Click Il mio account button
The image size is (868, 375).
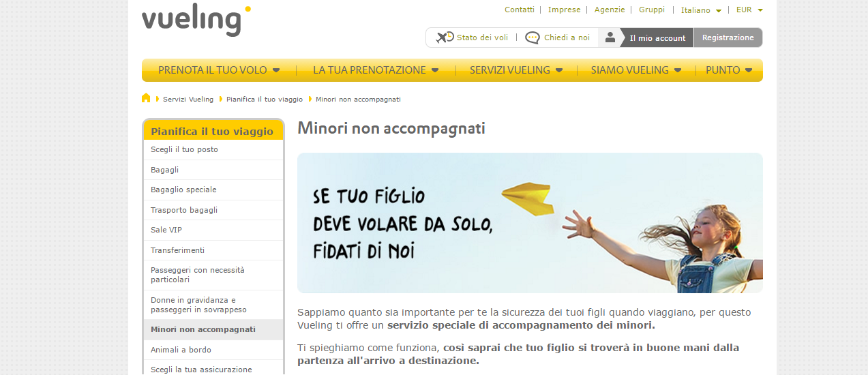657,38
